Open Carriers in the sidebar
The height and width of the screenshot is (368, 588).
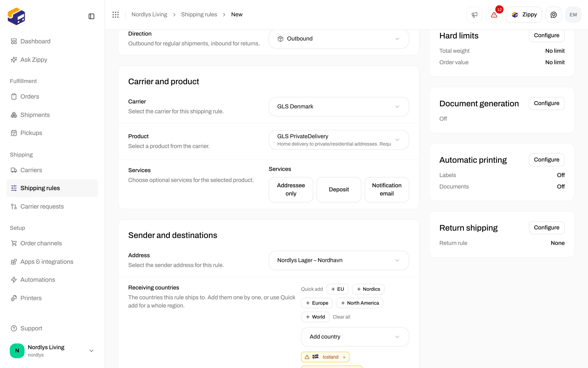(52, 170)
